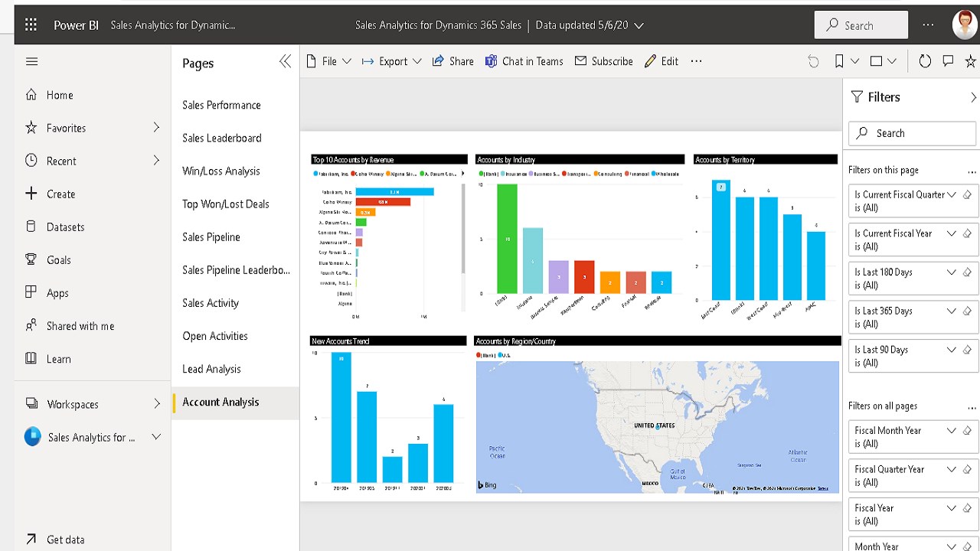980x551 pixels.
Task: Add the report to favorites with the star
Action: click(972, 61)
